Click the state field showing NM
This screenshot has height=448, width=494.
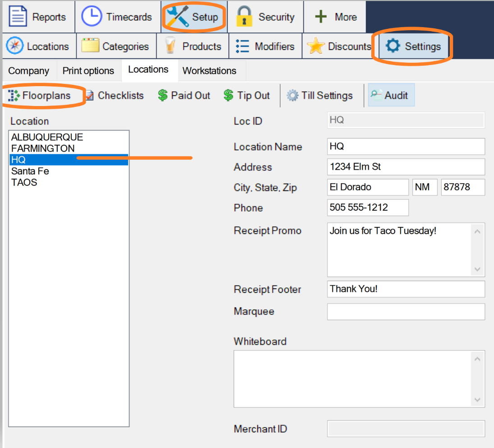coord(425,187)
